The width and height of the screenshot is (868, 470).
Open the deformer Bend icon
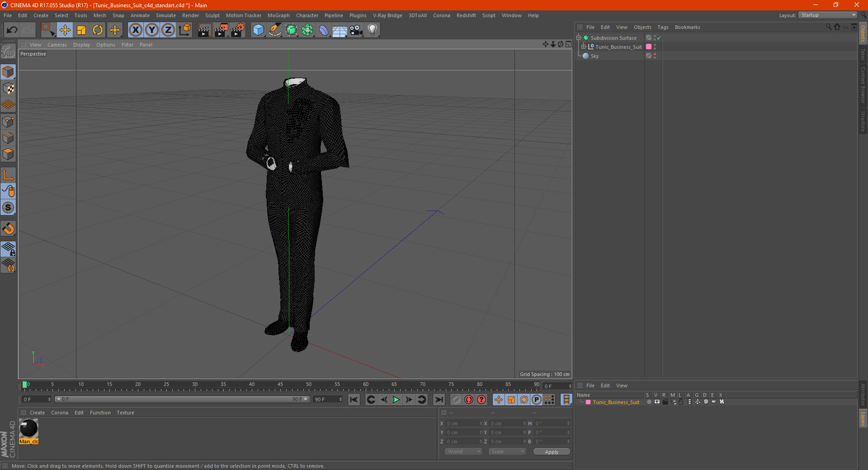pyautogui.click(x=324, y=30)
